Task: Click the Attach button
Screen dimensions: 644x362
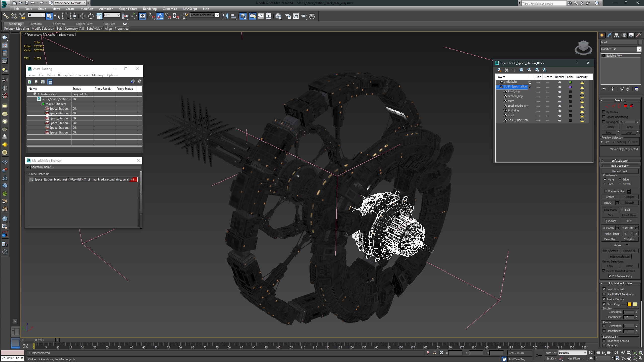Action: 608,203
